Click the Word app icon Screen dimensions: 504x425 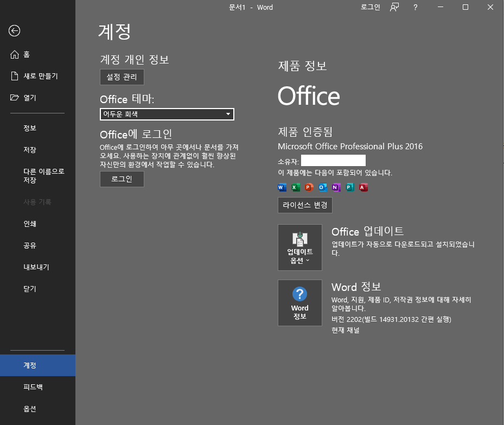click(282, 187)
